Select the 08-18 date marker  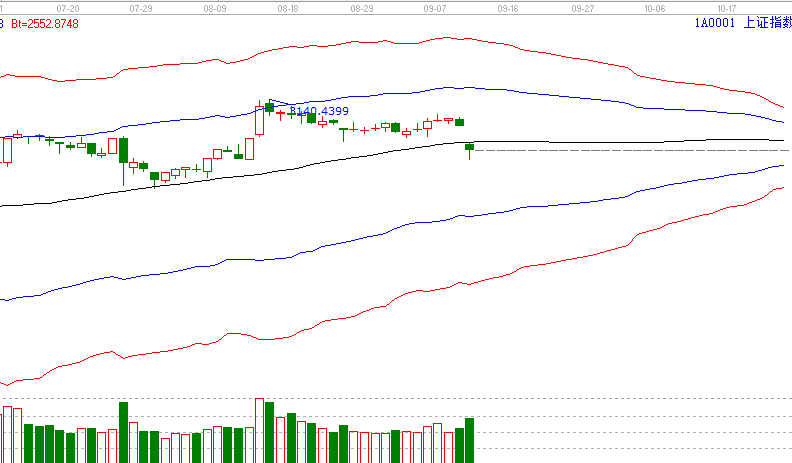tap(288, 6)
